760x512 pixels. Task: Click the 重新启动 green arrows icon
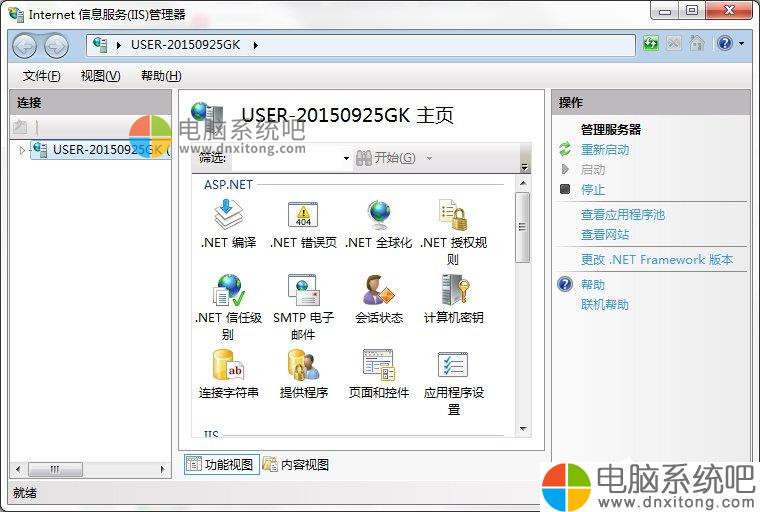click(x=565, y=149)
